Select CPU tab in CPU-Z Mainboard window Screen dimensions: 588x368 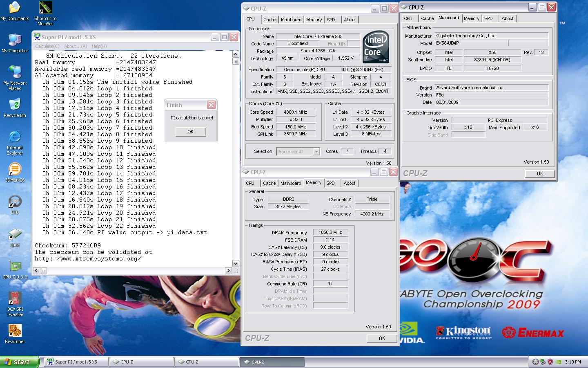(408, 18)
